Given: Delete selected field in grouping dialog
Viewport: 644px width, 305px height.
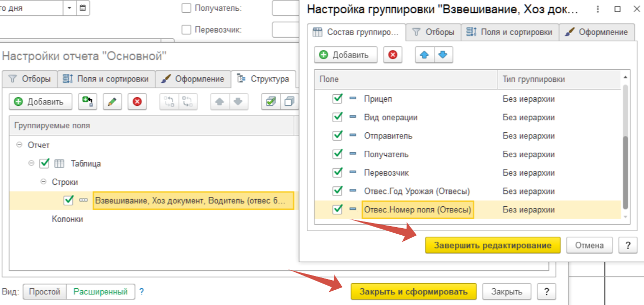Looking at the screenshot, I should pyautogui.click(x=392, y=55).
